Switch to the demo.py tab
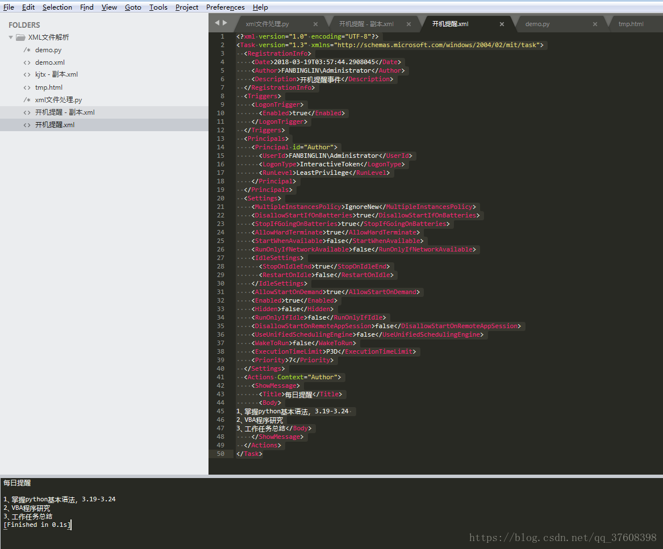This screenshot has height=549, width=663. click(537, 24)
